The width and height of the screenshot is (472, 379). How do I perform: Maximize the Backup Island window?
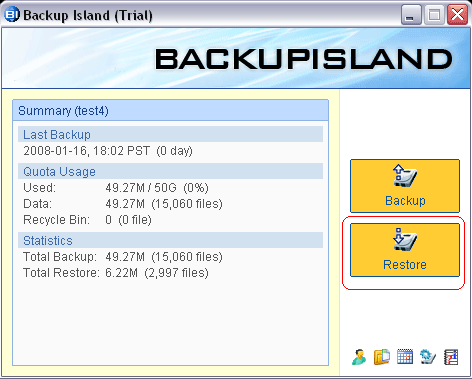point(434,15)
